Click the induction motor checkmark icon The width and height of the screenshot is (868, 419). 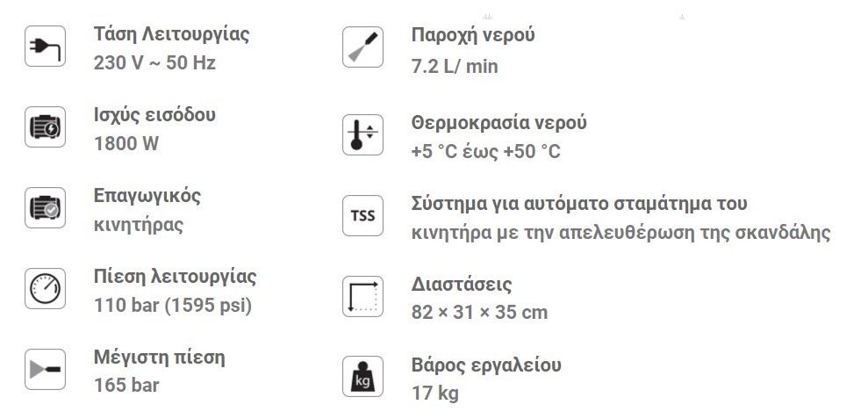[x=44, y=208]
